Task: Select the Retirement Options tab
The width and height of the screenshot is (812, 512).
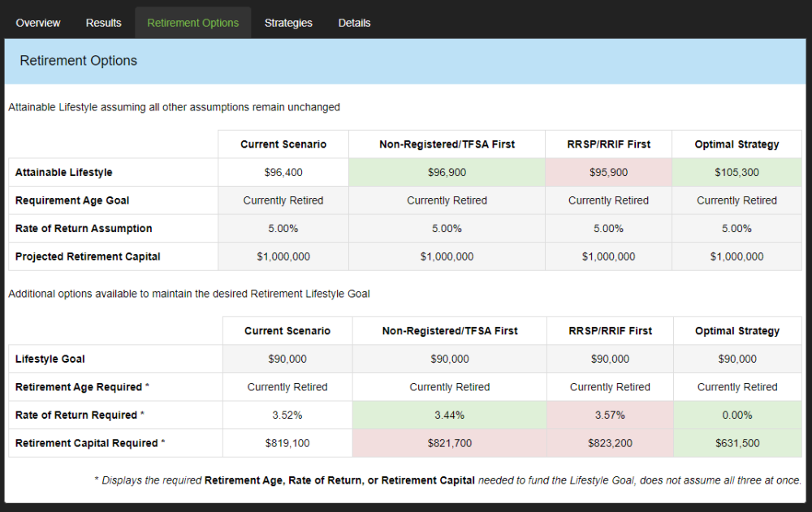Action: point(192,22)
